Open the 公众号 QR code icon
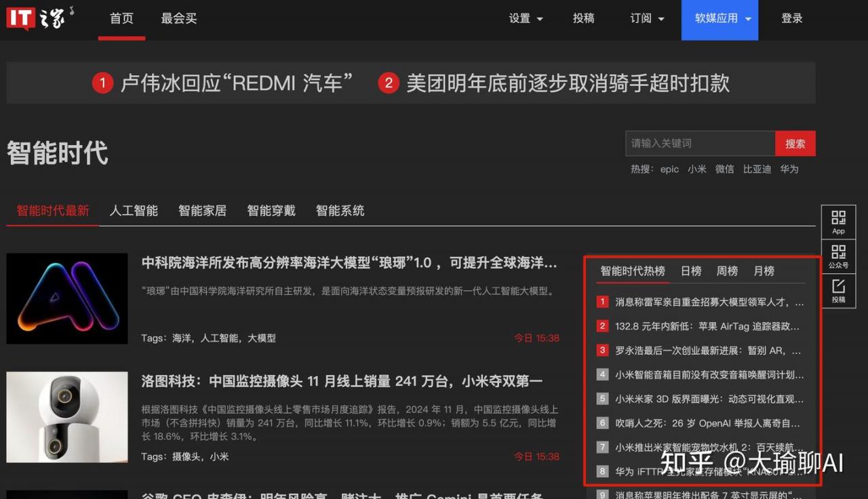Image resolution: width=868 pixels, height=499 pixels. pos(839,256)
